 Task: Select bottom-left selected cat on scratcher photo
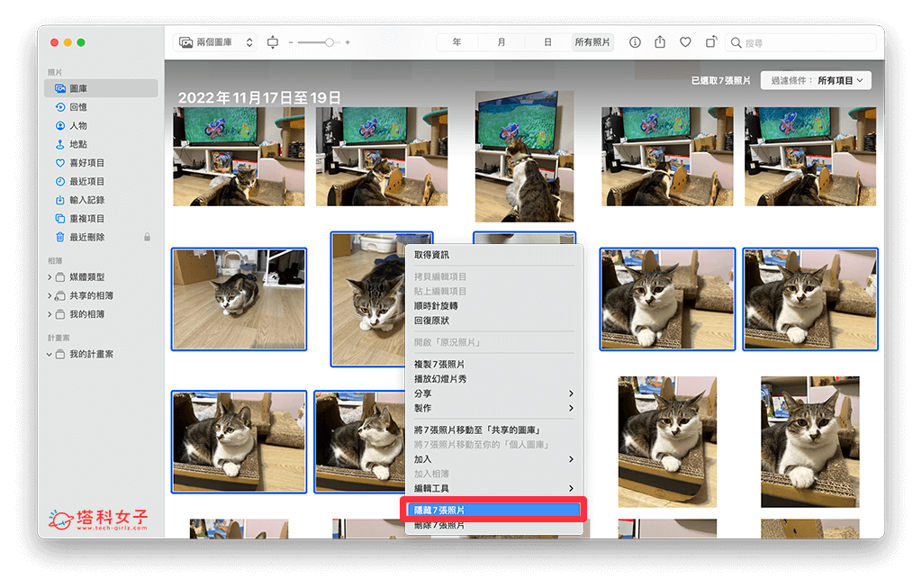(239, 441)
